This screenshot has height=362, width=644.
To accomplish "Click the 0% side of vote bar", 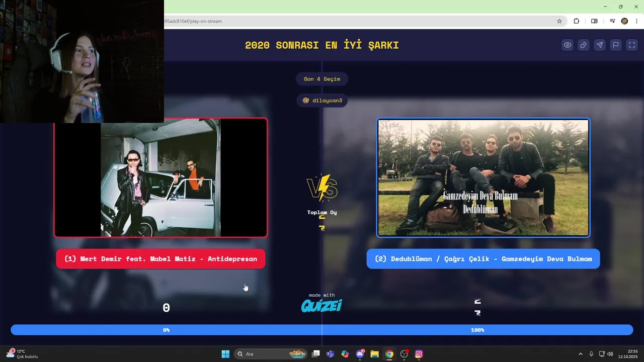I will click(166, 330).
